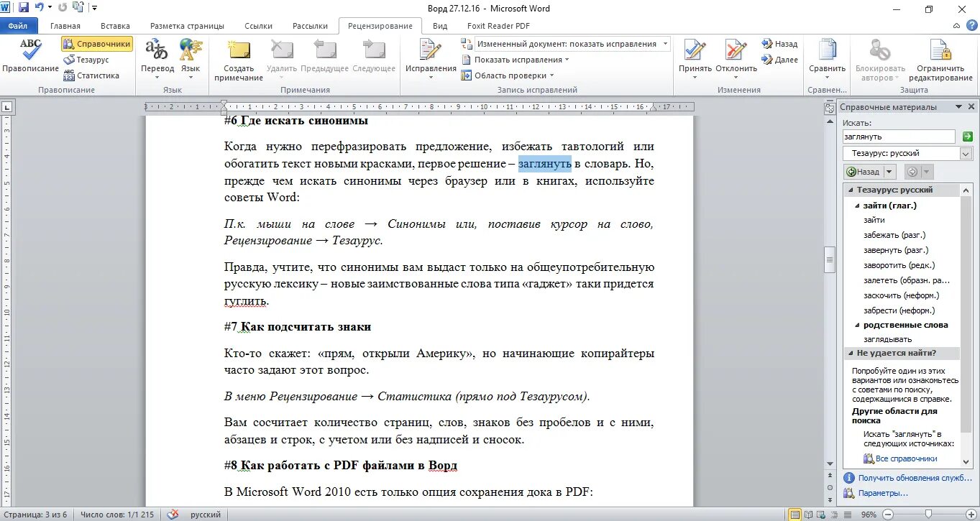The image size is (980, 521).
Task: Zoom out with the minus button
Action: pyautogui.click(x=887, y=515)
